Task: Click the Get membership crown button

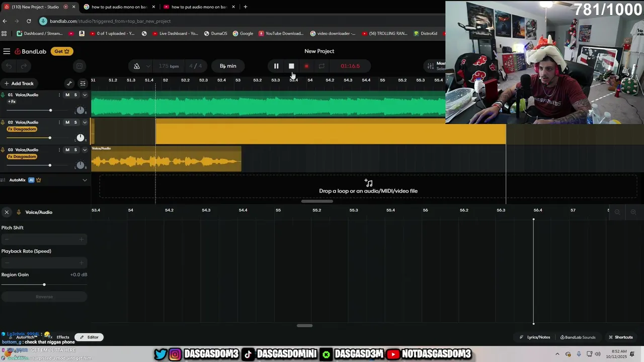Action: pyautogui.click(x=62, y=51)
